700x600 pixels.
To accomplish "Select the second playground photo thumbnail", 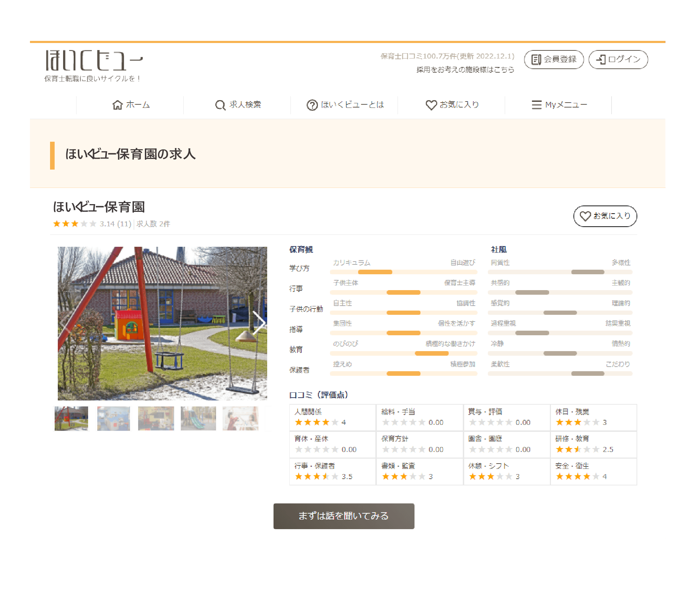I will pyautogui.click(x=113, y=418).
